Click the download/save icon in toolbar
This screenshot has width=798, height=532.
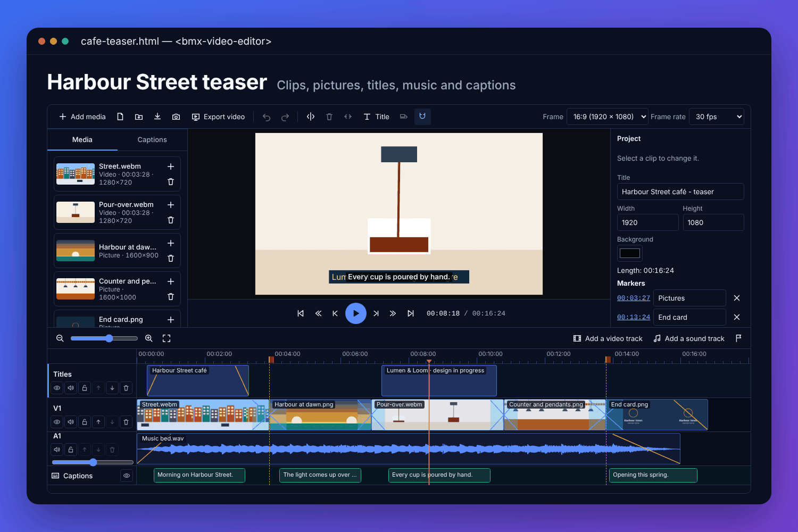pos(157,117)
